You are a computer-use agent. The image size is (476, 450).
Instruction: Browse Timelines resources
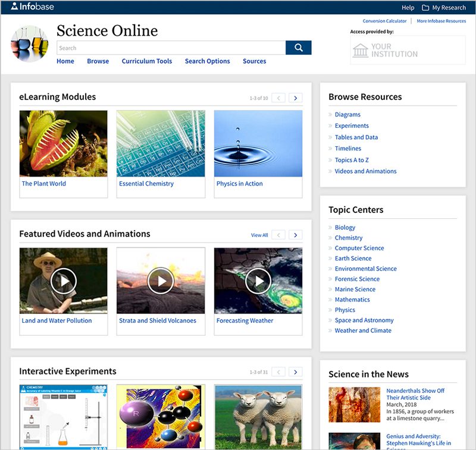[x=348, y=148]
